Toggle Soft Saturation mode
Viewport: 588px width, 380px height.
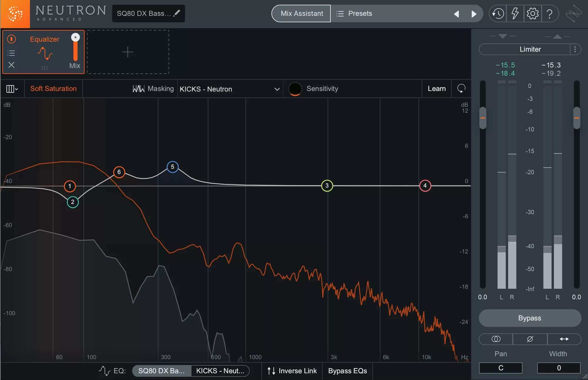point(53,89)
